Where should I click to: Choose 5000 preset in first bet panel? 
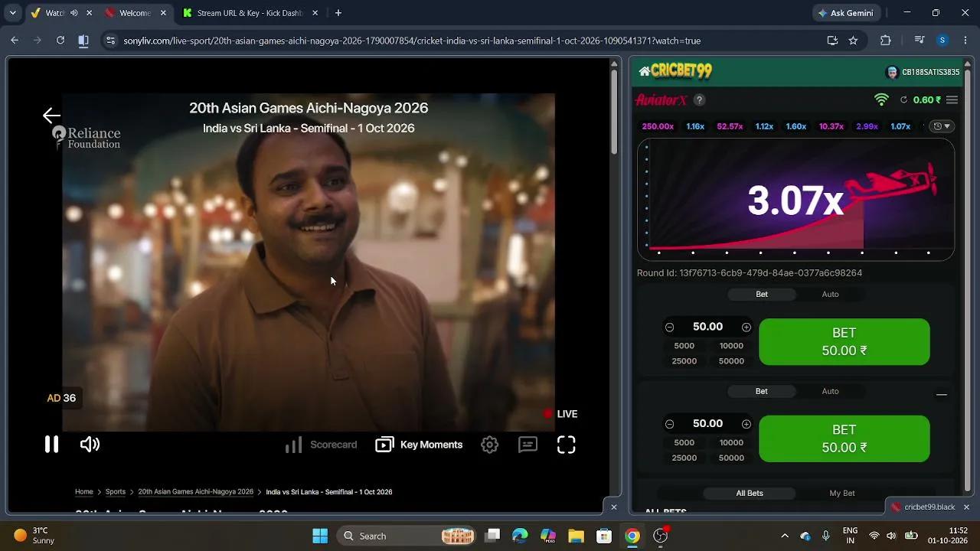[684, 346]
